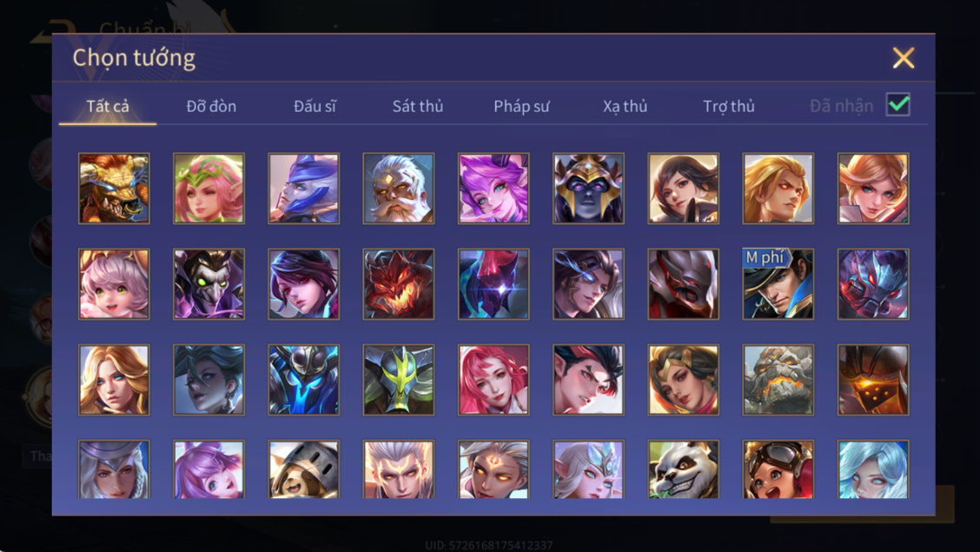Choose the yellow-green insect-helmet hero
The image size is (980, 552).
(x=398, y=380)
